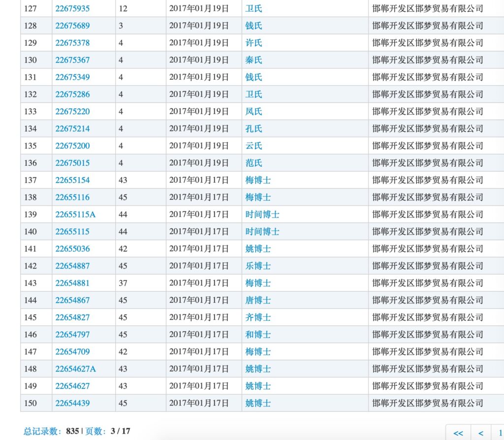Open registration number 22654827
This screenshot has height=440, width=504.
[72, 317]
